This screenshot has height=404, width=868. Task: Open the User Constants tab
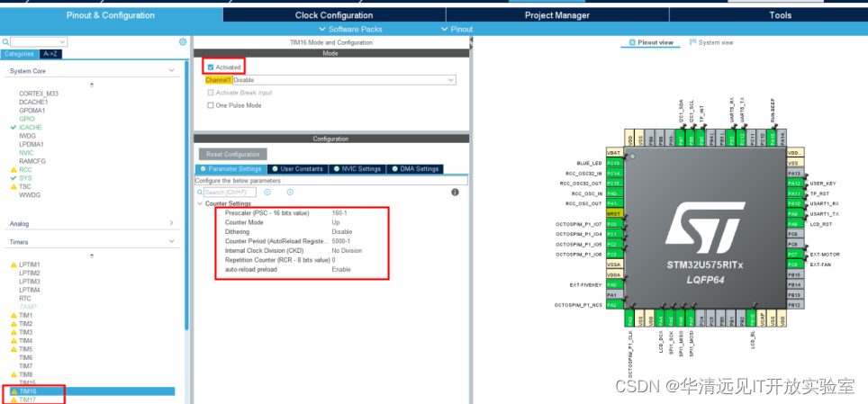click(298, 169)
